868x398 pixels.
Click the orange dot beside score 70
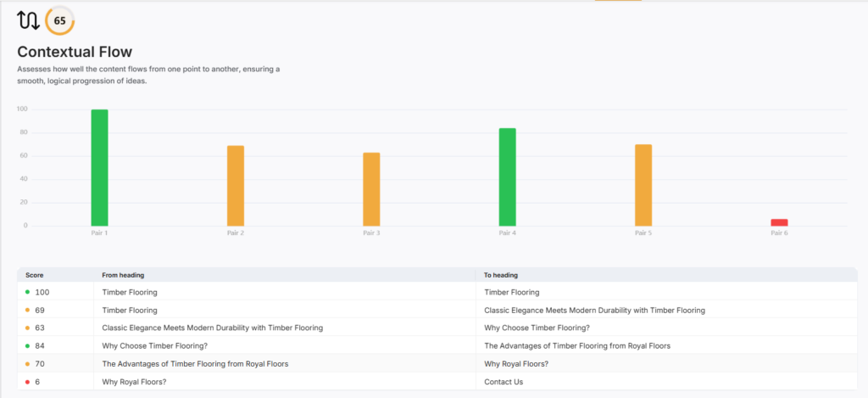tap(28, 364)
